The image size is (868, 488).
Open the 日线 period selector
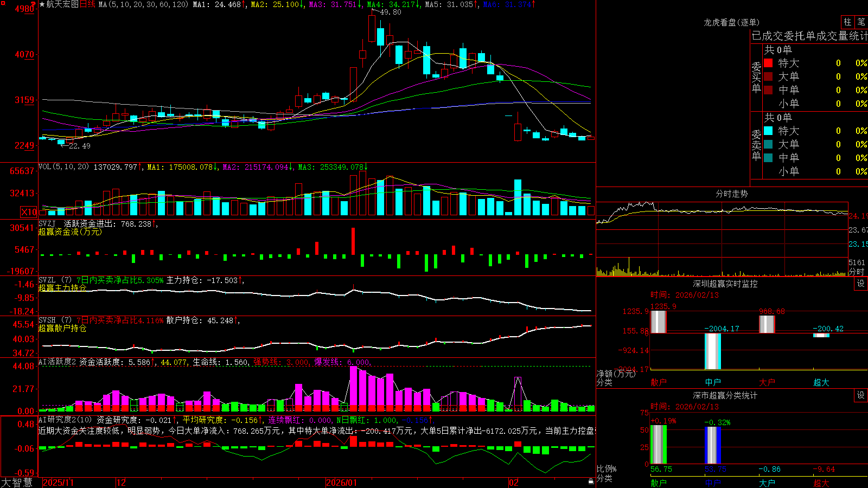(87, 4)
